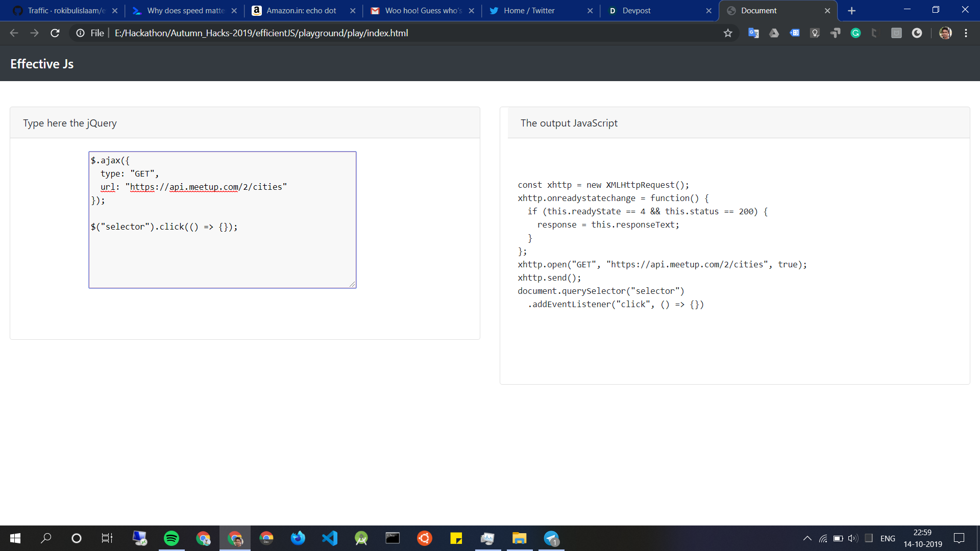The height and width of the screenshot is (551, 980).
Task: Open Google Translate extension icon
Action: [x=753, y=33]
